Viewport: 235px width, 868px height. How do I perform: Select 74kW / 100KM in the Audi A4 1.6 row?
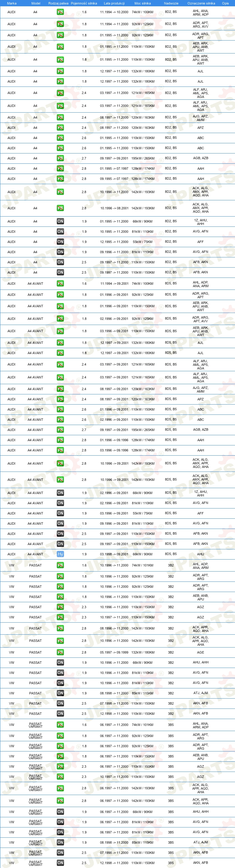143,12
